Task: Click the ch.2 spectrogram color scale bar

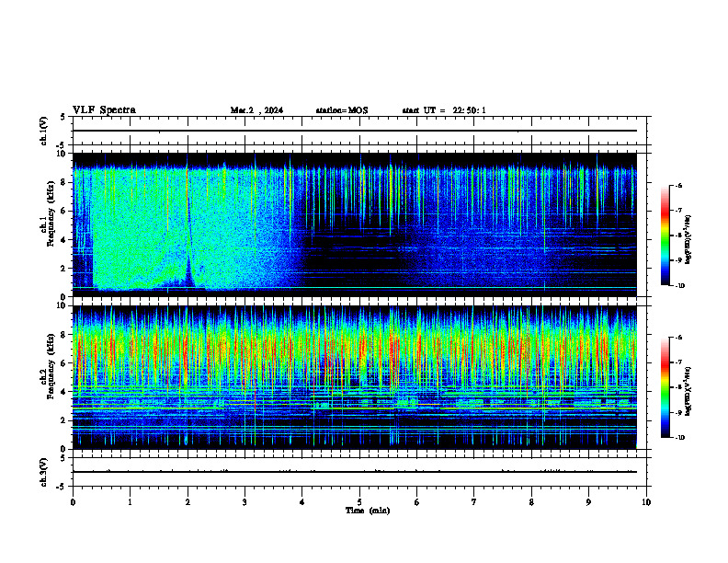Action: [x=665, y=387]
